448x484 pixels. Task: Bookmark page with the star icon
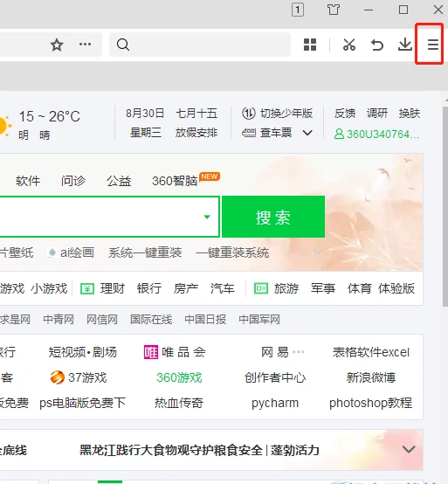(57, 45)
